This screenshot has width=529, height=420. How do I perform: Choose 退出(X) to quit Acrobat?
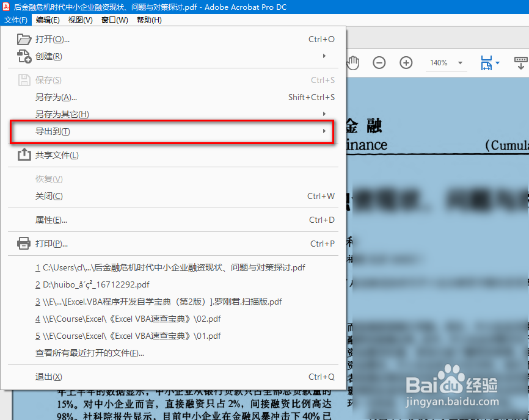173,377
